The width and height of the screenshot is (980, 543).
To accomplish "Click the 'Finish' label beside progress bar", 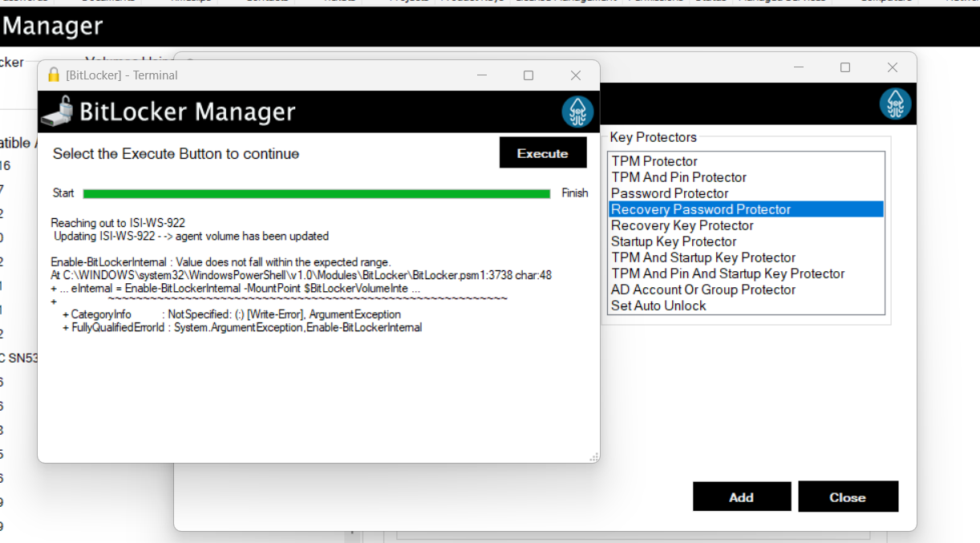I will [575, 193].
